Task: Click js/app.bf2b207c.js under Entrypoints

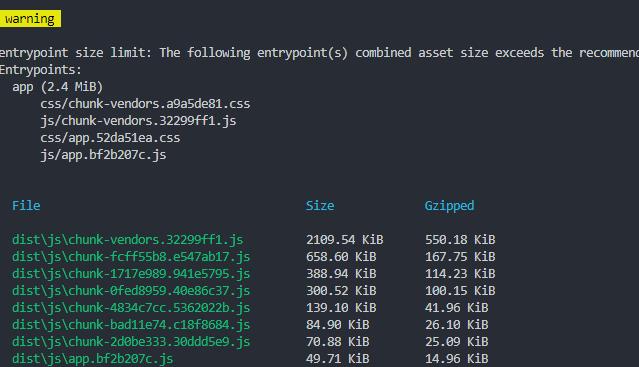Action: 103,155
